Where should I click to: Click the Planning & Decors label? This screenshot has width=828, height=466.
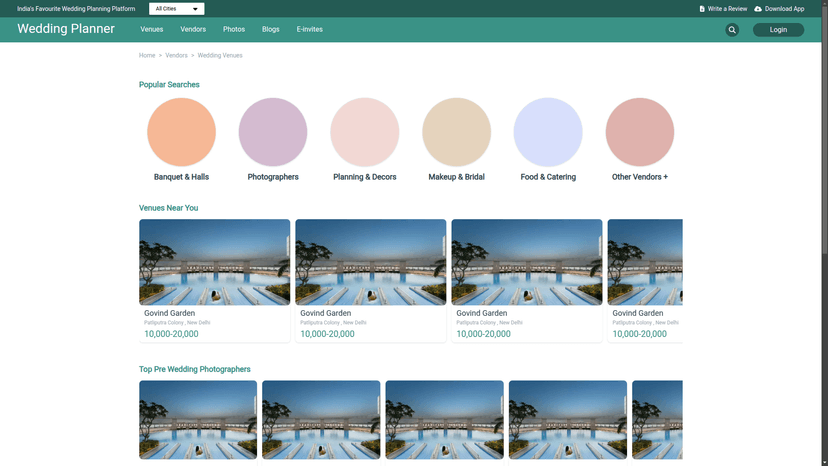364,177
